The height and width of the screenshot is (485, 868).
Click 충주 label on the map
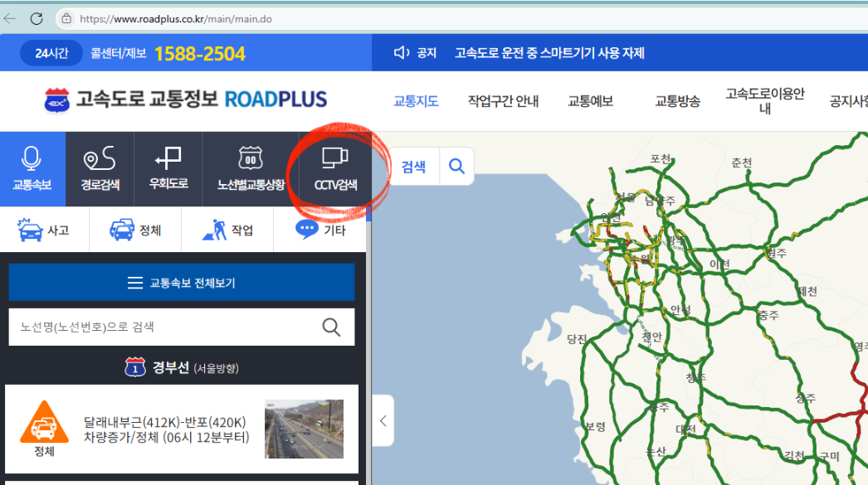769,315
